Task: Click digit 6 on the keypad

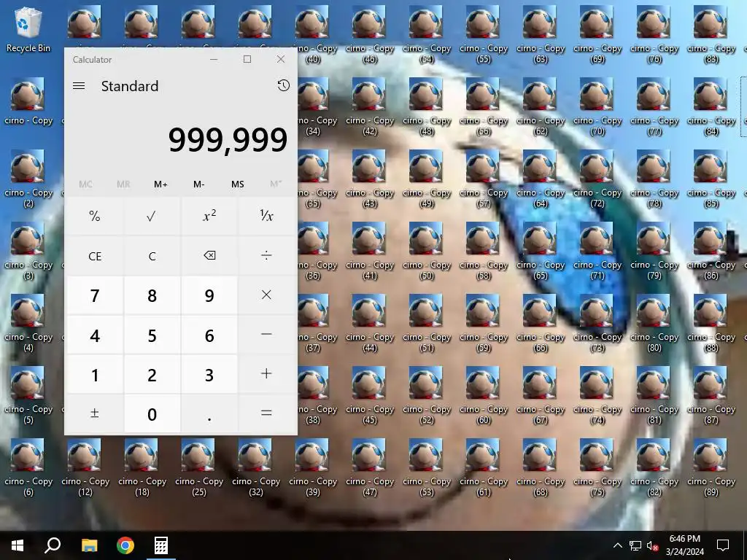Action: pos(209,335)
